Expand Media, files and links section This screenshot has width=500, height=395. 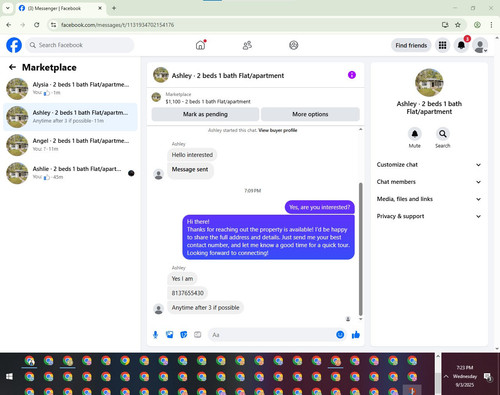(429, 199)
